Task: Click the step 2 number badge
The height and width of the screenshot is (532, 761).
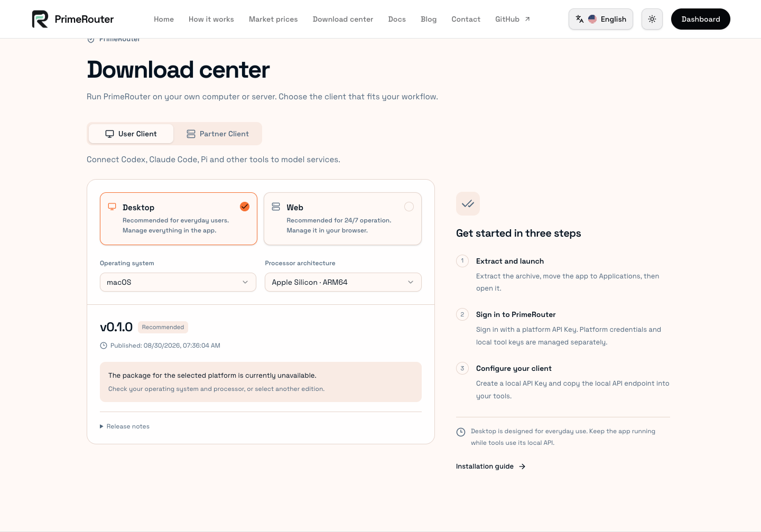Action: click(x=462, y=314)
